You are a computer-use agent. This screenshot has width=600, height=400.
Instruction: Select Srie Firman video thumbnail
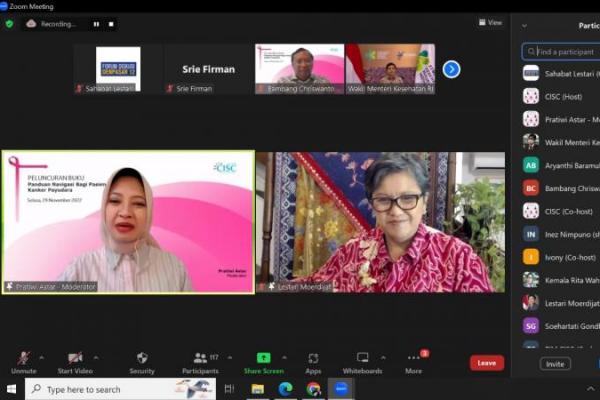coord(208,70)
